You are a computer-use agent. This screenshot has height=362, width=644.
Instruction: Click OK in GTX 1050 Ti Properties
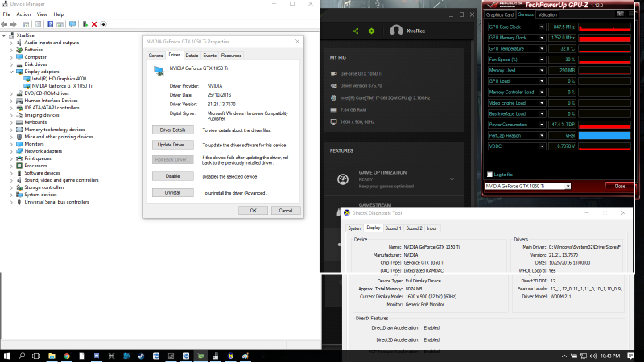click(253, 210)
